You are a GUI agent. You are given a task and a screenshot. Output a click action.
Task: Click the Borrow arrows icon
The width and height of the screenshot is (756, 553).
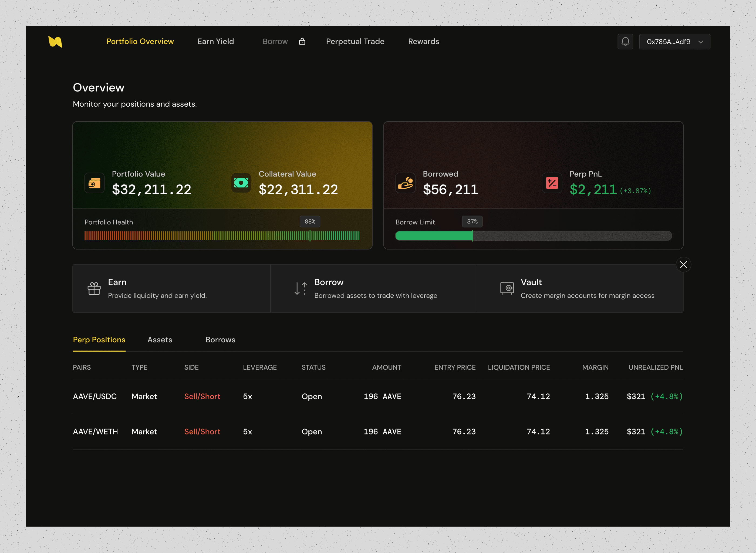pos(300,289)
